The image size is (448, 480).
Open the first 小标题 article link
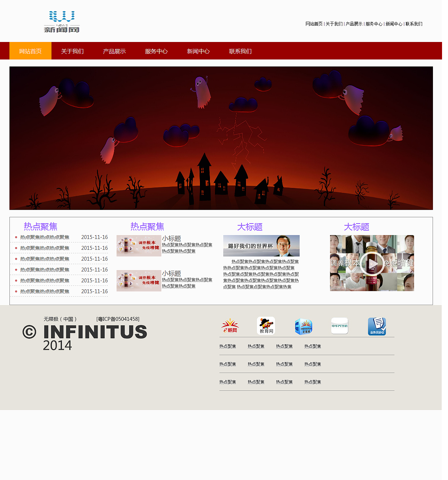coord(172,238)
